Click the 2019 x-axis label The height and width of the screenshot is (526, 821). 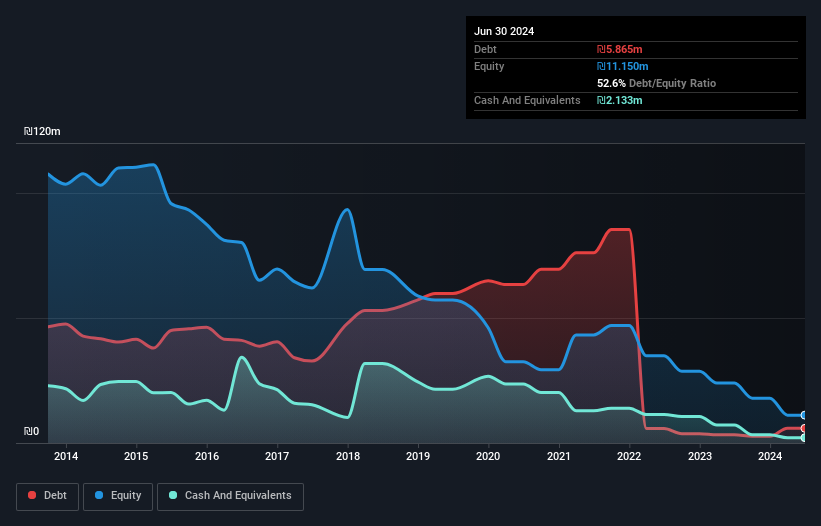(418, 456)
